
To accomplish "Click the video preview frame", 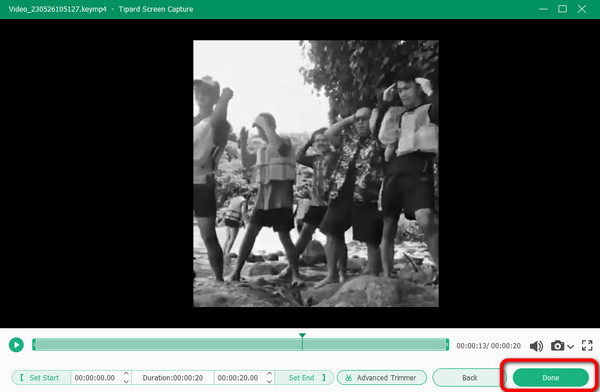I will point(316,173).
